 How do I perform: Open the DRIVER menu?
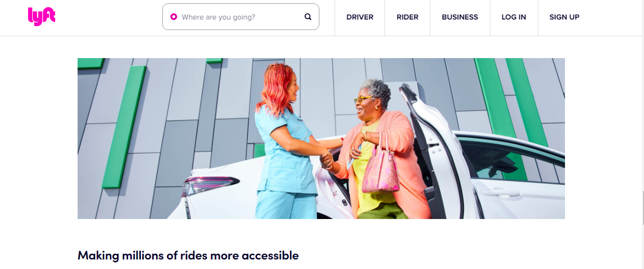click(x=360, y=17)
